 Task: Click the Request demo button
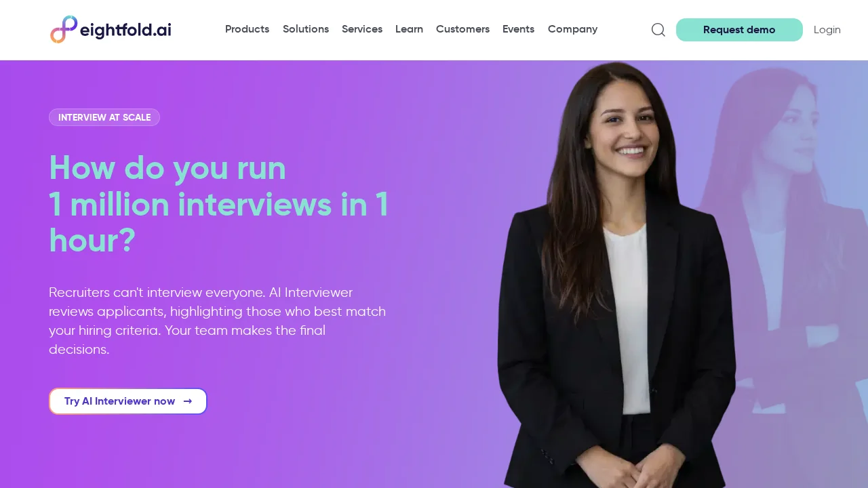pos(739,30)
